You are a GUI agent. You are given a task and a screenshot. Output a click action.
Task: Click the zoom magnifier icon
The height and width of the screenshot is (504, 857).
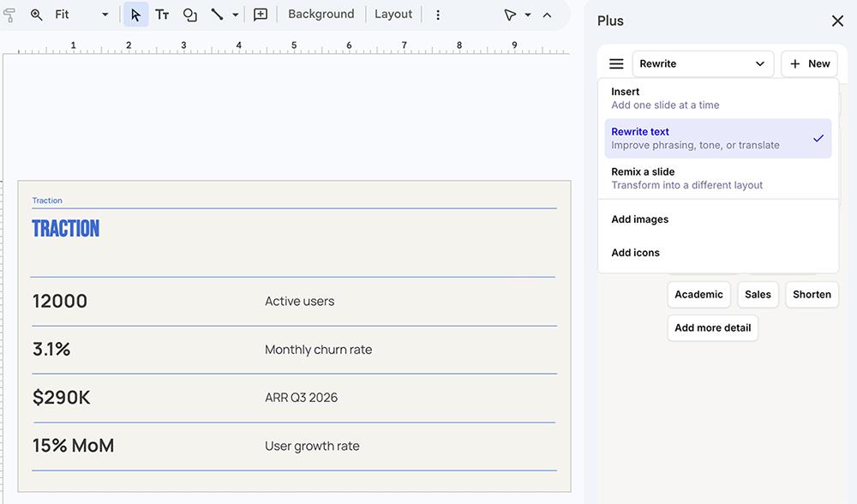(36, 15)
